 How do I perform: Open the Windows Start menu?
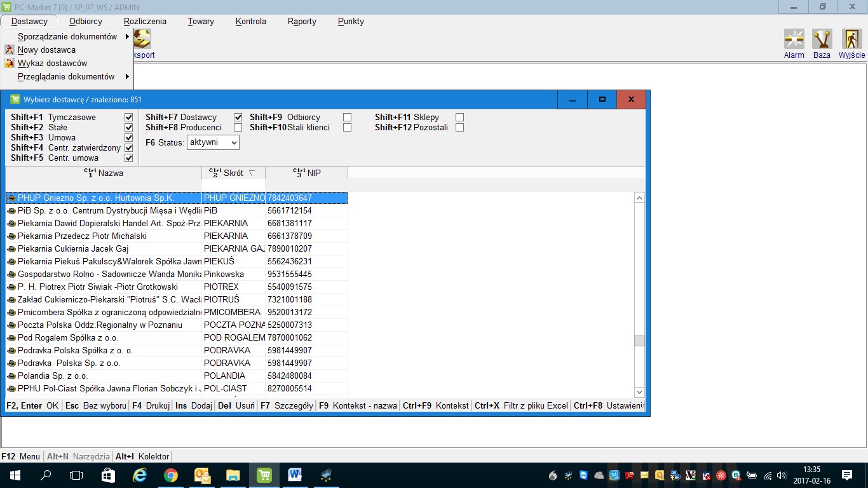tap(15, 475)
